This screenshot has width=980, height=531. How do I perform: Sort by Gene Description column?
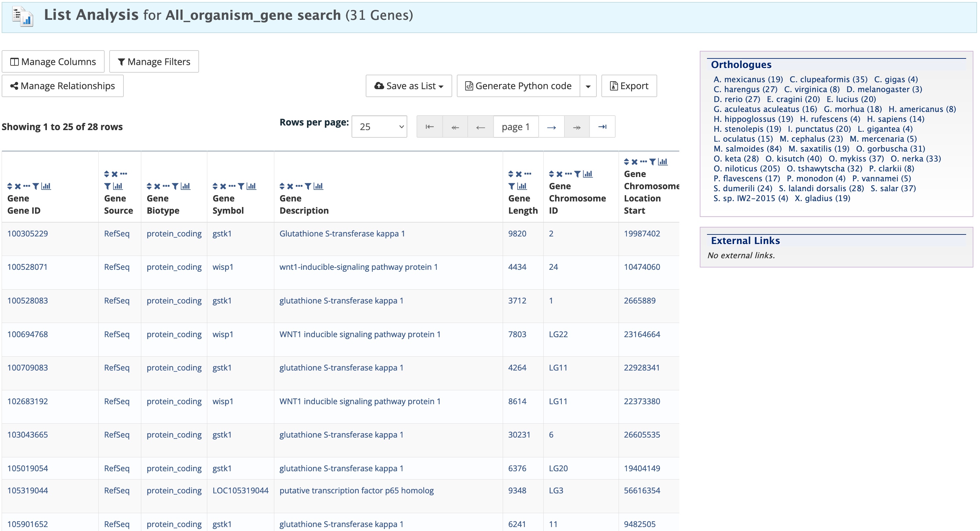point(282,186)
